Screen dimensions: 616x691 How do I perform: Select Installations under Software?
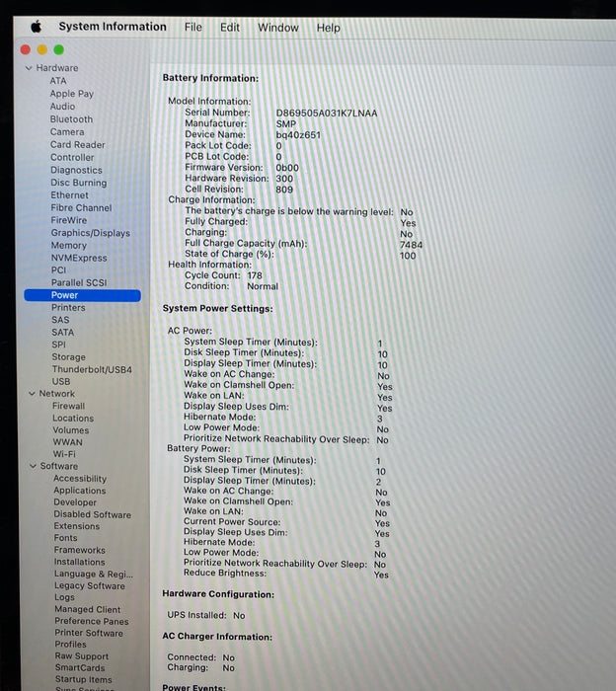pyautogui.click(x=80, y=562)
